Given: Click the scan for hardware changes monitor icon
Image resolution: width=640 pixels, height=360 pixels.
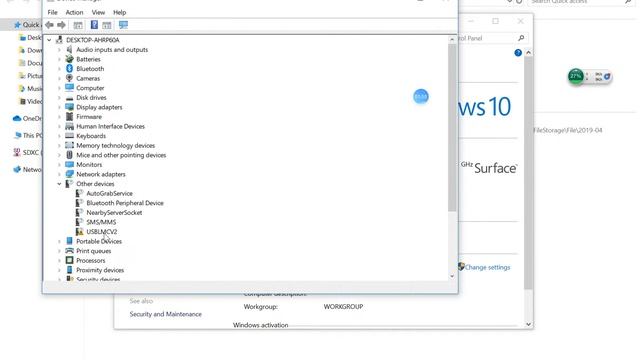Looking at the screenshot, I should (x=123, y=25).
